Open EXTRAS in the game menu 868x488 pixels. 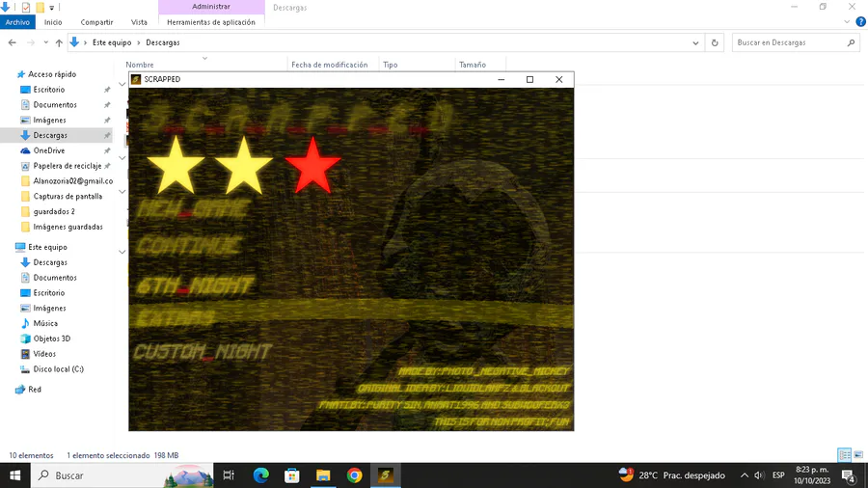[175, 318]
